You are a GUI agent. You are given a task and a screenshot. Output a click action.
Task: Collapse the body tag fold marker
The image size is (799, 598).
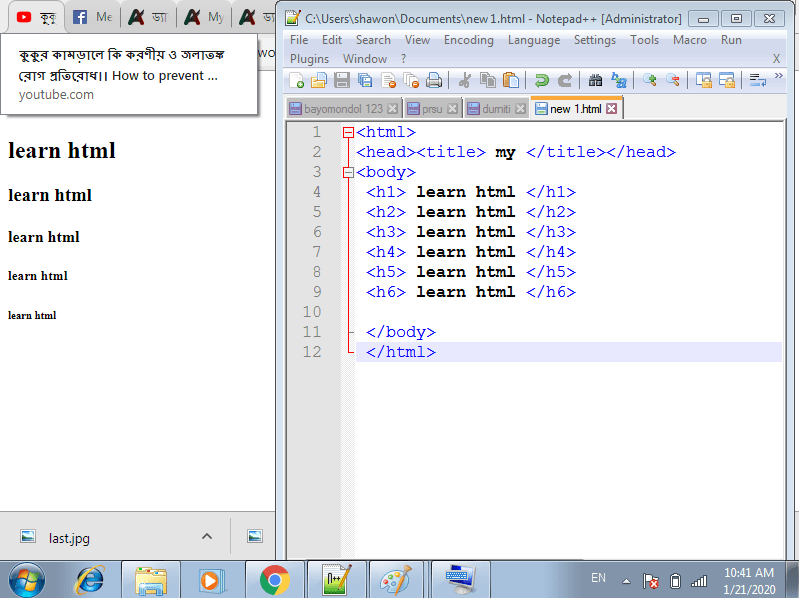click(347, 172)
